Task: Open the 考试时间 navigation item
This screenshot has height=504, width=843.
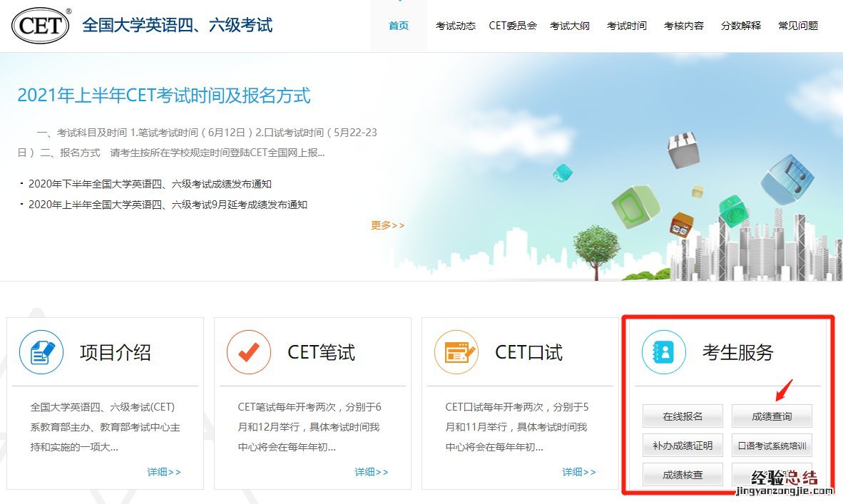Action: [x=627, y=26]
